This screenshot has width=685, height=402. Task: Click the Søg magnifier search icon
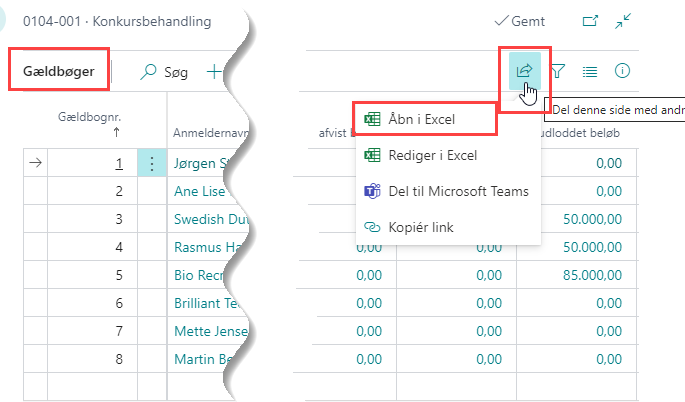click(149, 72)
